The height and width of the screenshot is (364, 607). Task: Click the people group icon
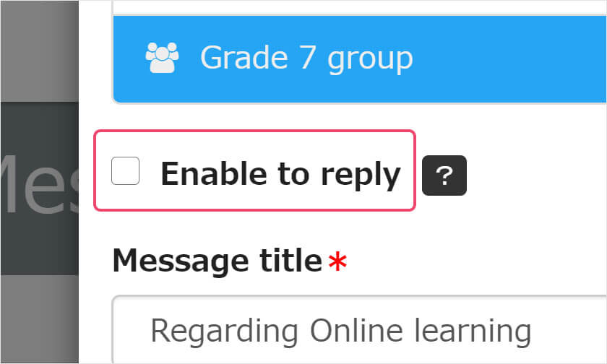coord(162,58)
